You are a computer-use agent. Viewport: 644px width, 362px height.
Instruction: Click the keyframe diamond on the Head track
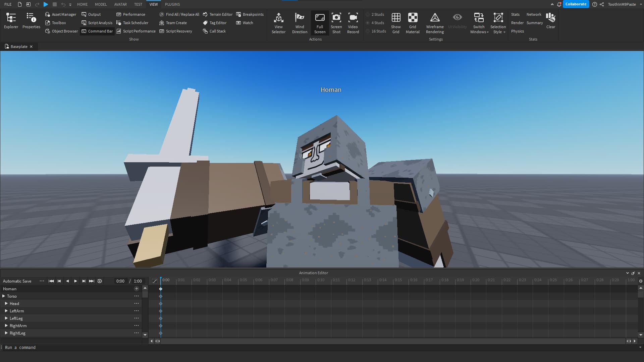point(161,303)
